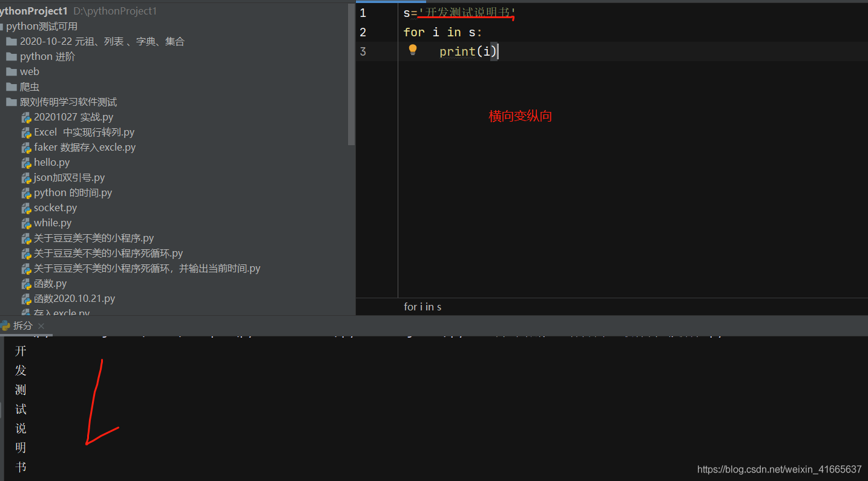Open '函数2020.10.21.py' file

pyautogui.click(x=74, y=298)
